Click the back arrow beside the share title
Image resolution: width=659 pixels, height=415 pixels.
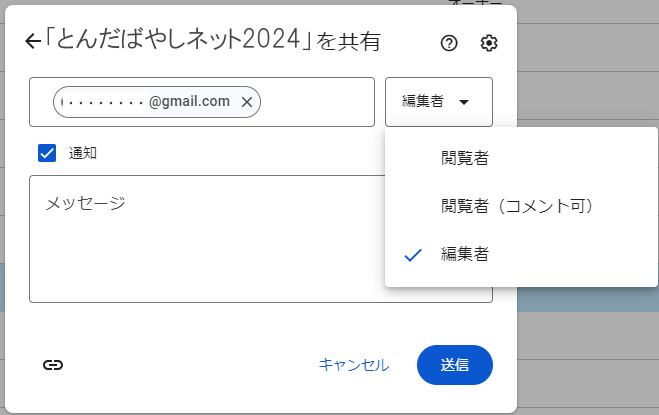[32, 42]
